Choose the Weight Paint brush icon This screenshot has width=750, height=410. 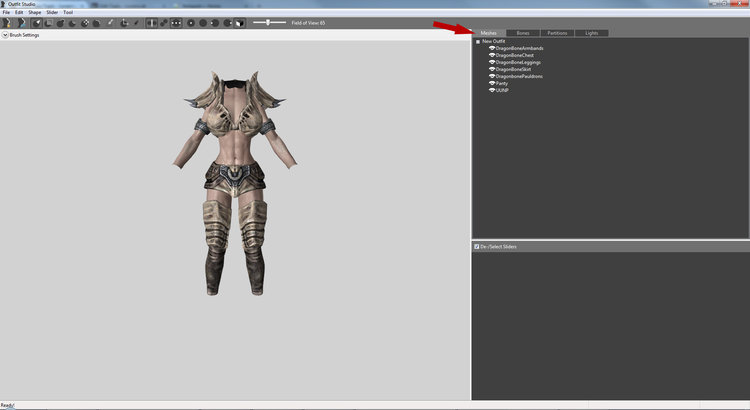[110, 23]
